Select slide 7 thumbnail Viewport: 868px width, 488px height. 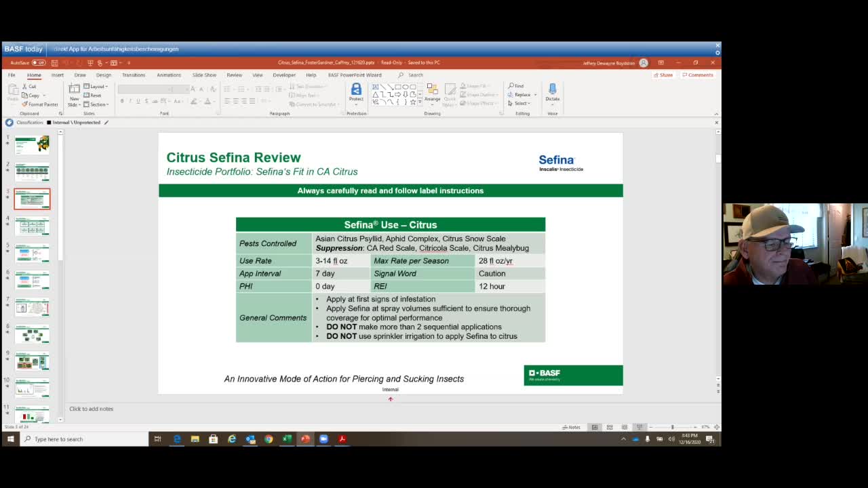coord(32,307)
